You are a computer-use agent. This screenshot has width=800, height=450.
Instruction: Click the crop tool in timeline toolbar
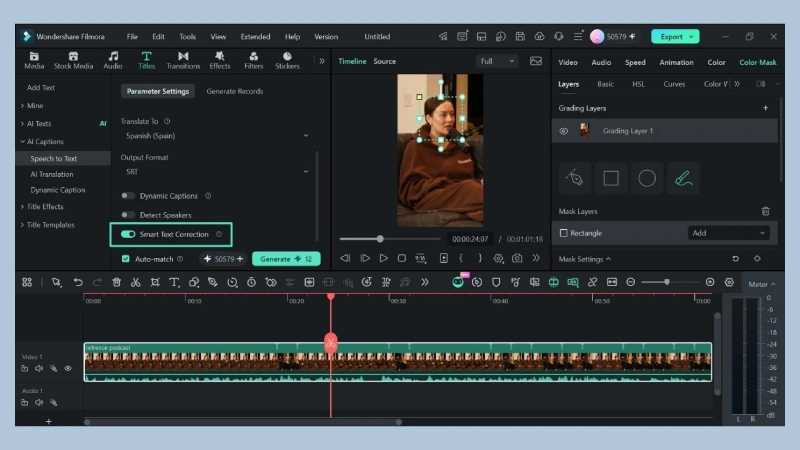[155, 282]
